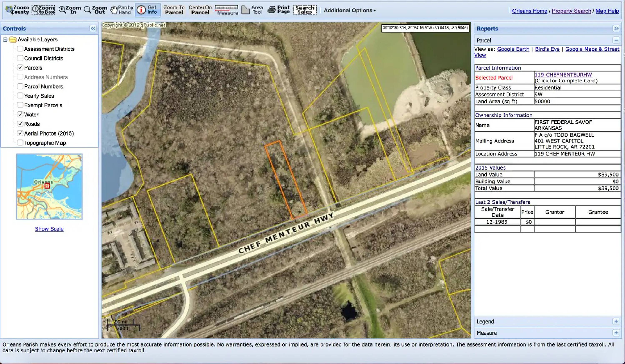Uncheck the Parcels layer
Image resolution: width=625 pixels, height=364 pixels.
coord(20,67)
